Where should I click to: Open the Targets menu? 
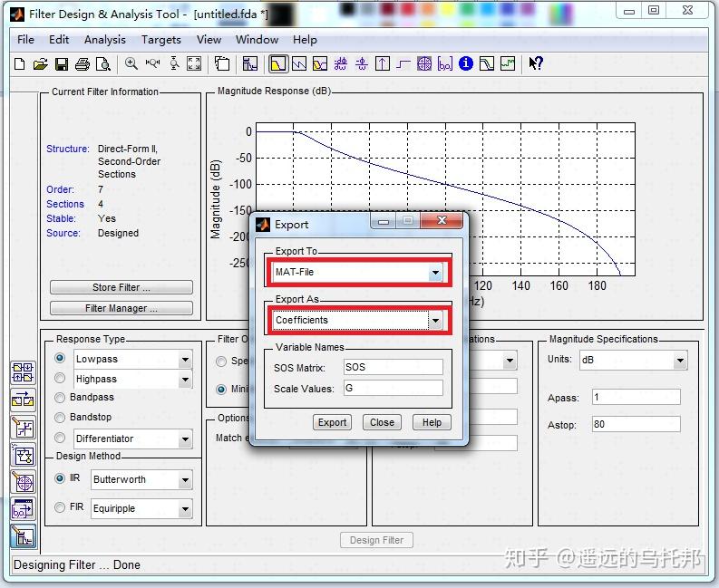(x=161, y=40)
